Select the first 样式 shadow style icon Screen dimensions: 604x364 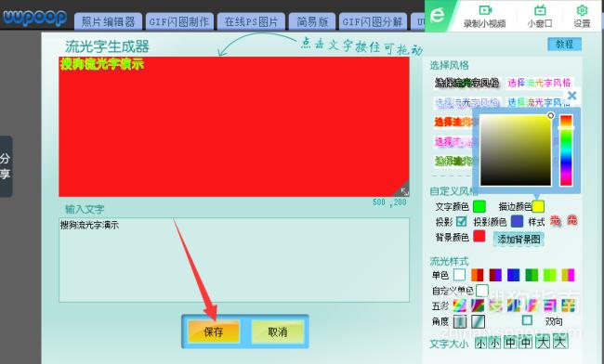point(555,221)
